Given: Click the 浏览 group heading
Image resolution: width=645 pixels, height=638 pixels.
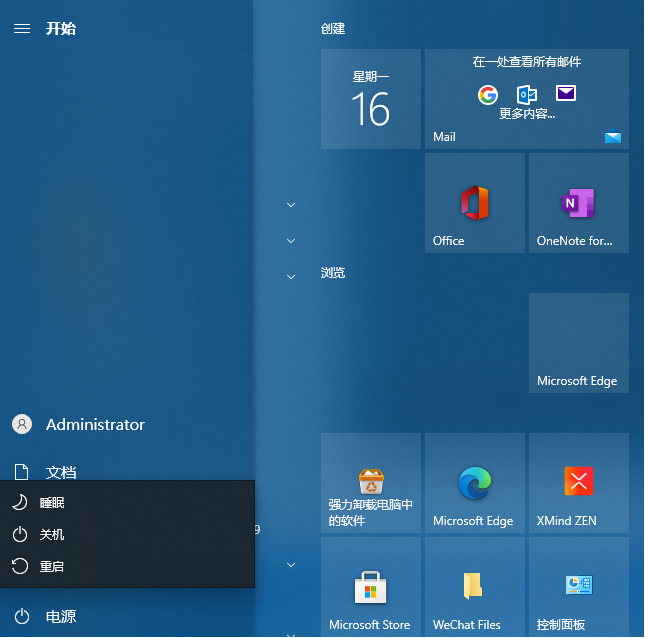Looking at the screenshot, I should 333,273.
